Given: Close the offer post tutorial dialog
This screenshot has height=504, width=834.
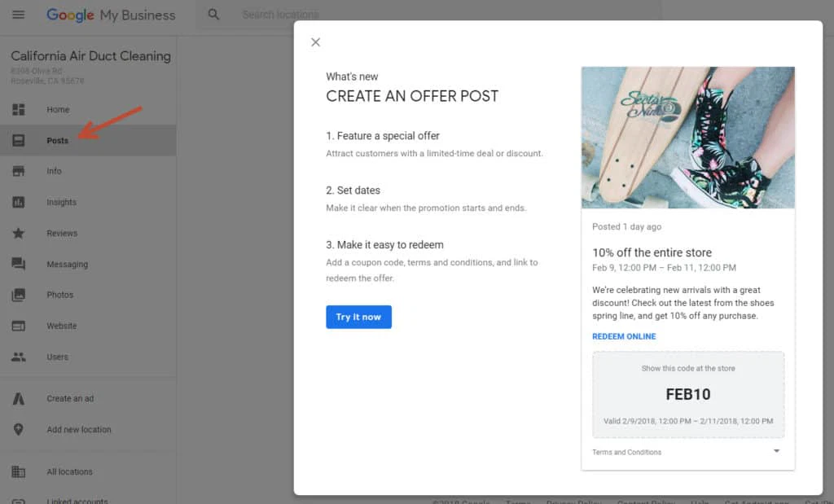Looking at the screenshot, I should coord(315,42).
